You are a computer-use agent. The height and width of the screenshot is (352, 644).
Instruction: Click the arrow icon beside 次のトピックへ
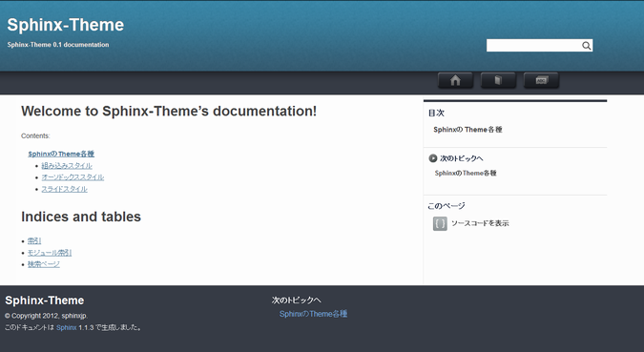click(432, 158)
